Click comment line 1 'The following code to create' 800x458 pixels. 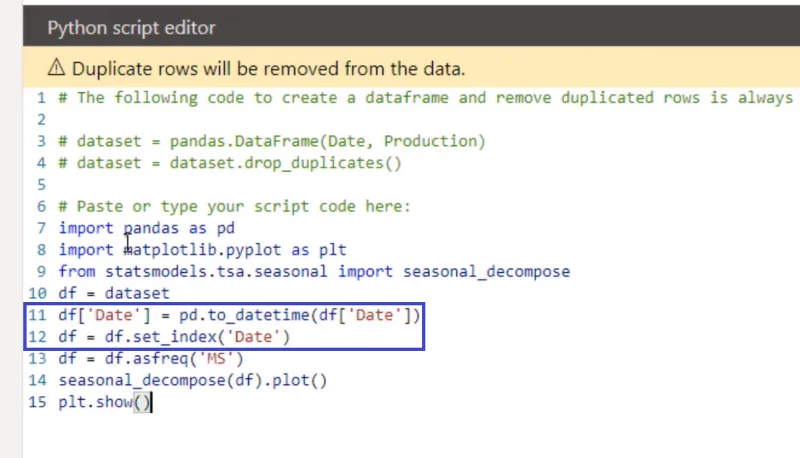tap(426, 97)
